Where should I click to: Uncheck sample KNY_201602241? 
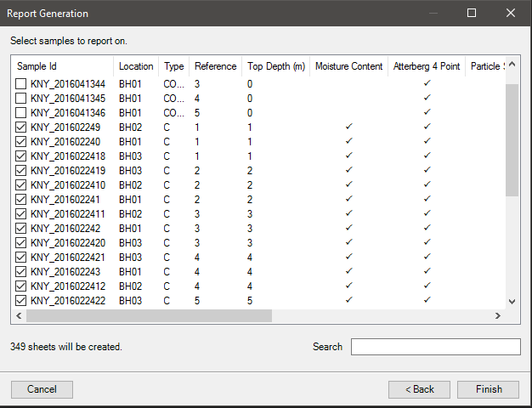click(x=21, y=200)
